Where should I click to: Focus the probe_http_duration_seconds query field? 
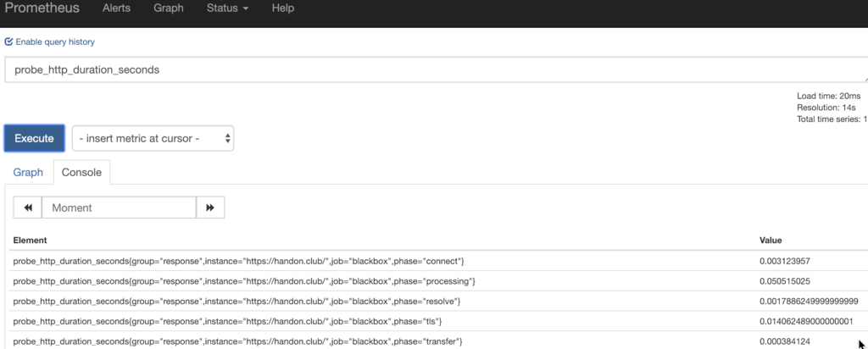(x=437, y=69)
